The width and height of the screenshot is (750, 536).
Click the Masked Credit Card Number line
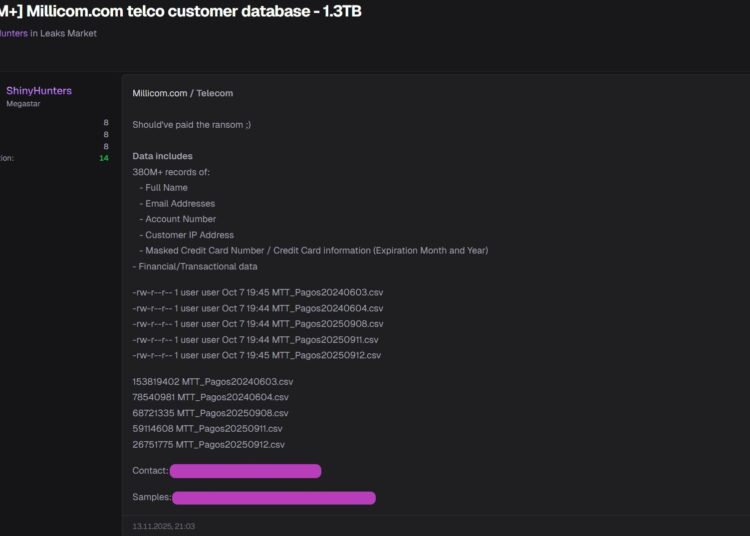316,251
